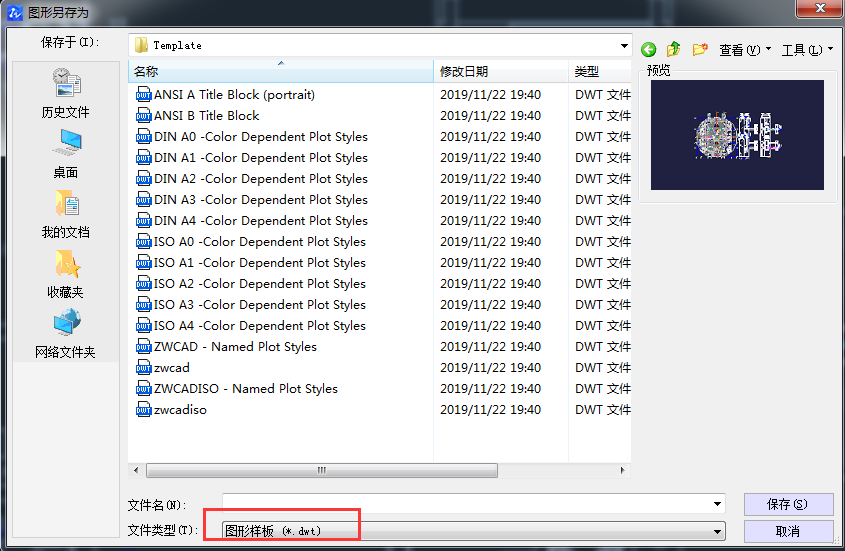Select ISO A3 -Color Dependent Plot Styles icon
The image size is (845, 551).
pyautogui.click(x=143, y=305)
